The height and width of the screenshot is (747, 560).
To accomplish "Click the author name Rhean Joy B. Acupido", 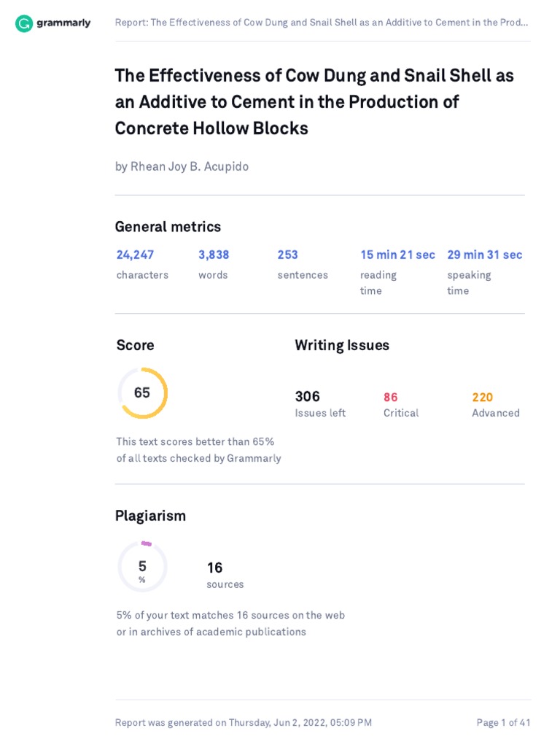I will [182, 166].
